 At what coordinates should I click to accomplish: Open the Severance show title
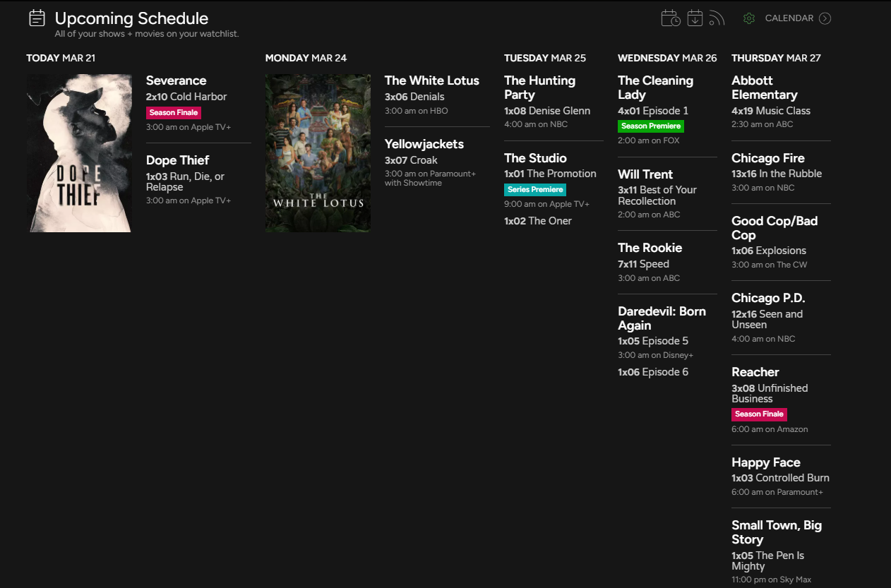point(176,80)
